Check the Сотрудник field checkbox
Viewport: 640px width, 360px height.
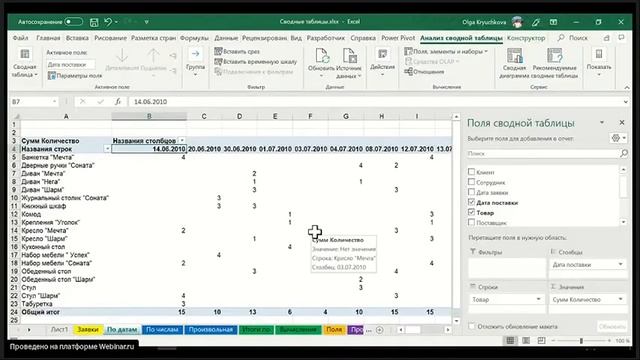click(x=471, y=182)
